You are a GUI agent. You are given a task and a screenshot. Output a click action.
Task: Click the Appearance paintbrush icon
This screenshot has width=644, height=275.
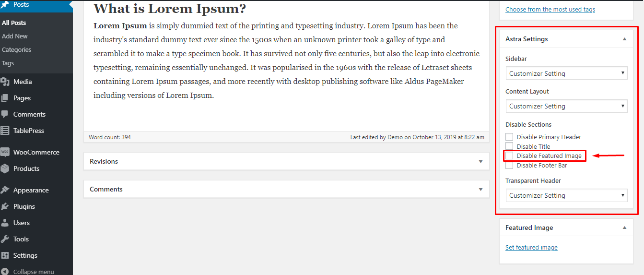(x=5, y=190)
